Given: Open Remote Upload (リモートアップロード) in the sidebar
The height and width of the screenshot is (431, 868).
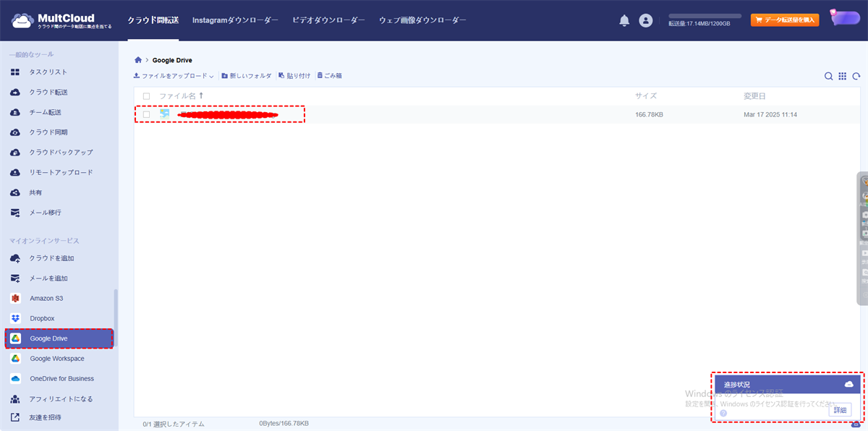Looking at the screenshot, I should [x=59, y=173].
